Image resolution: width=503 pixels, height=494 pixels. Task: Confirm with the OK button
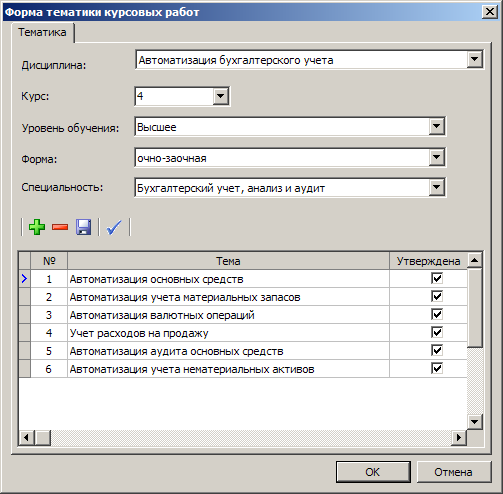pyautogui.click(x=373, y=472)
